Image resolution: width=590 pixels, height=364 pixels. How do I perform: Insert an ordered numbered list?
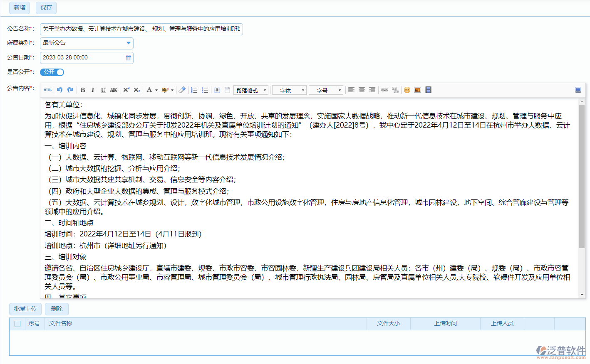194,90
